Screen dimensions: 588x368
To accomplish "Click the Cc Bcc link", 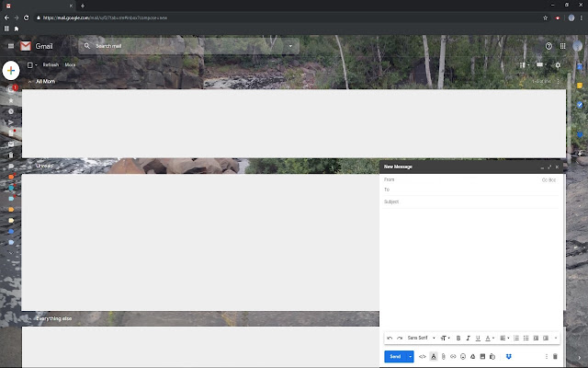I will click(x=548, y=180).
